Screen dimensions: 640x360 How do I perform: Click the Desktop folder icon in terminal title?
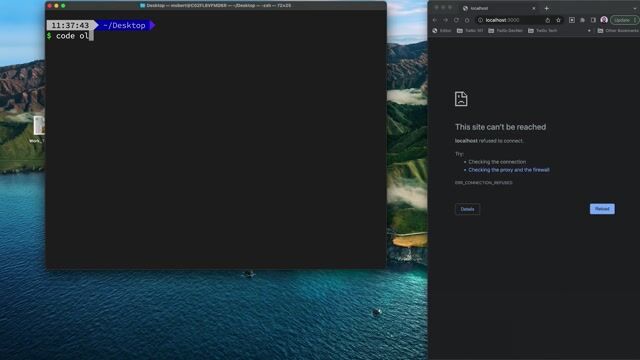142,6
